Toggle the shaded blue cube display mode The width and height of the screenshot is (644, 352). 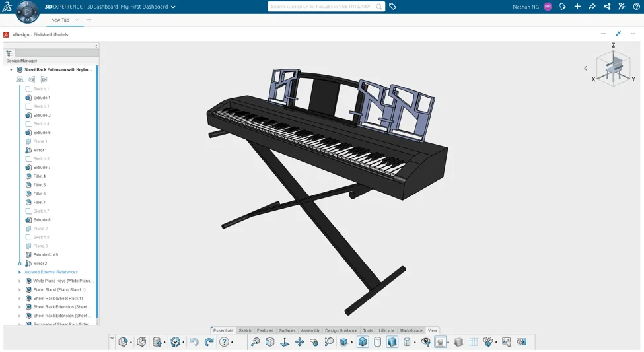tap(392, 341)
